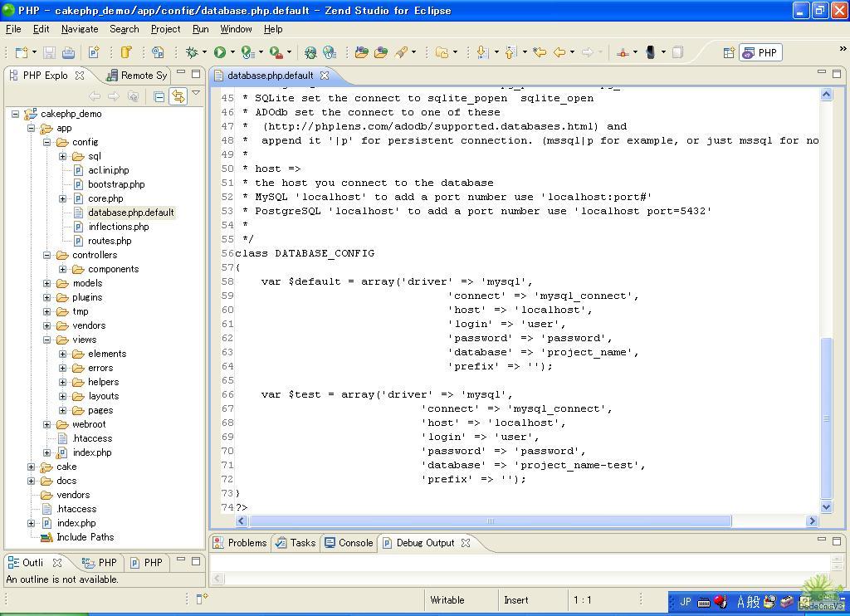The image size is (850, 616).
Task: Expand the models folder node
Action: 47,283
